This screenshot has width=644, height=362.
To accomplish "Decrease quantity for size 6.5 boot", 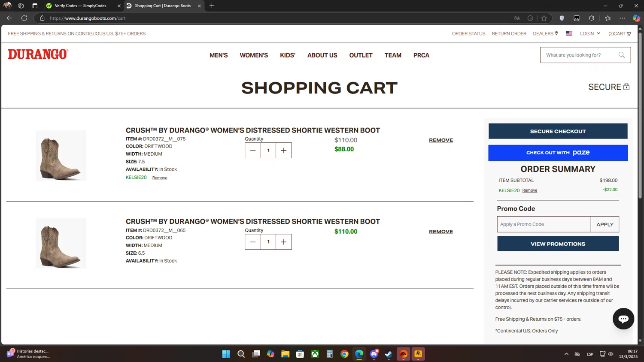I will 253,242.
